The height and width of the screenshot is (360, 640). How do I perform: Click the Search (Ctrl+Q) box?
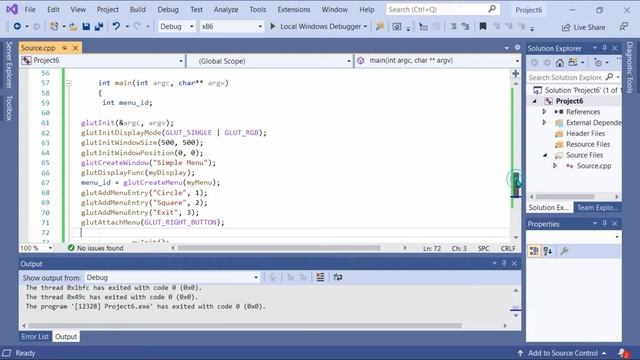coord(442,9)
